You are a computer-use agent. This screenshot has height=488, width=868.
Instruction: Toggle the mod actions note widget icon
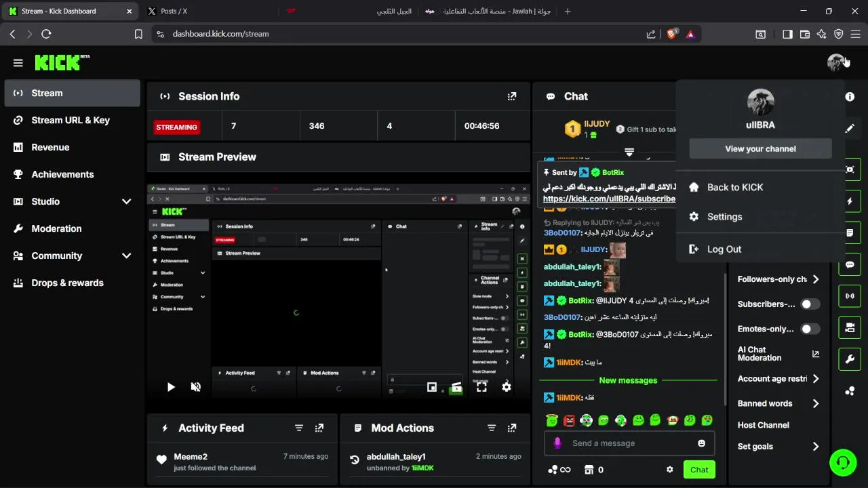tap(850, 233)
